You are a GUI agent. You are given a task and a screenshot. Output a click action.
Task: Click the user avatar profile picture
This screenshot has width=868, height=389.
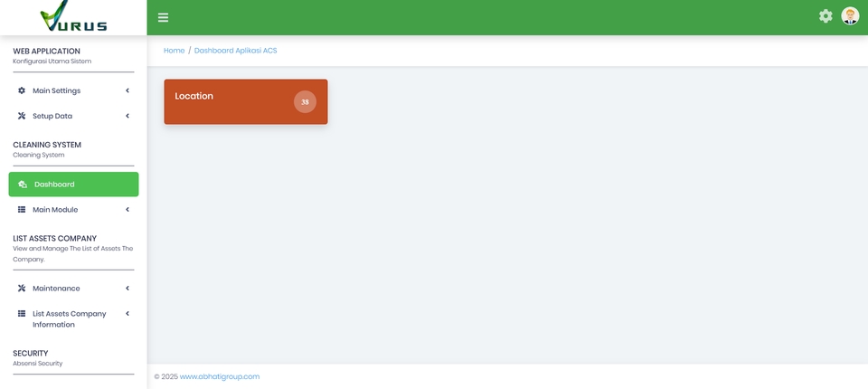(850, 16)
